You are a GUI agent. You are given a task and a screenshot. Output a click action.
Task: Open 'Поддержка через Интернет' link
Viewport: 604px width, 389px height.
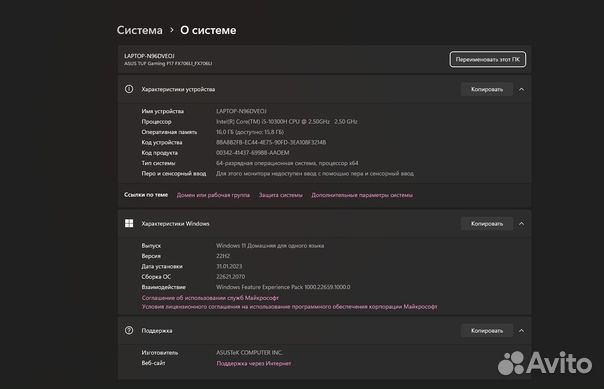coord(253,363)
